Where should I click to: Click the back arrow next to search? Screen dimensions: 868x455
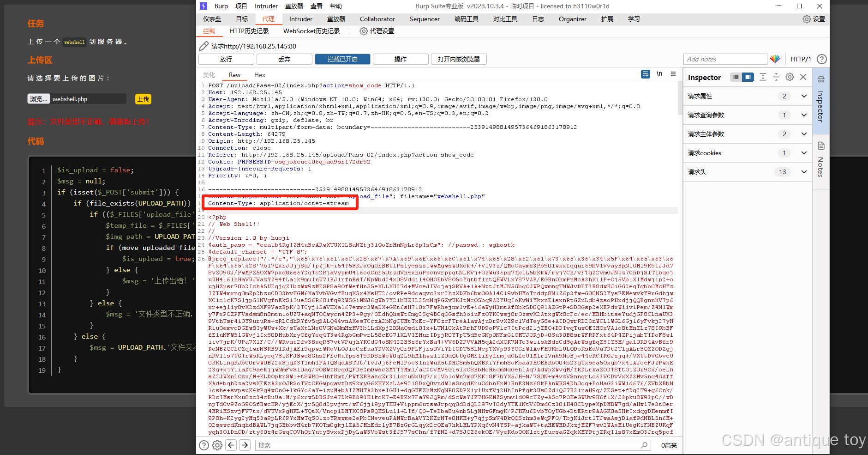[231, 445]
